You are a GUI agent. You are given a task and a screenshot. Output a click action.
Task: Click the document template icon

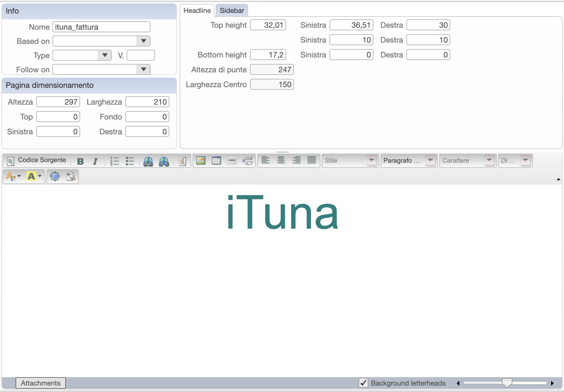pos(183,161)
